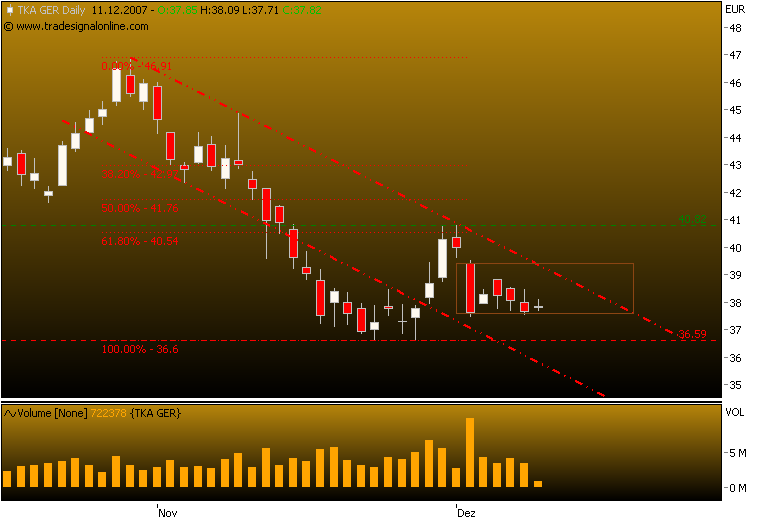Click the Dez month marker on time axis
Image resolution: width=769 pixels, height=520 pixels.
pyautogui.click(x=466, y=513)
